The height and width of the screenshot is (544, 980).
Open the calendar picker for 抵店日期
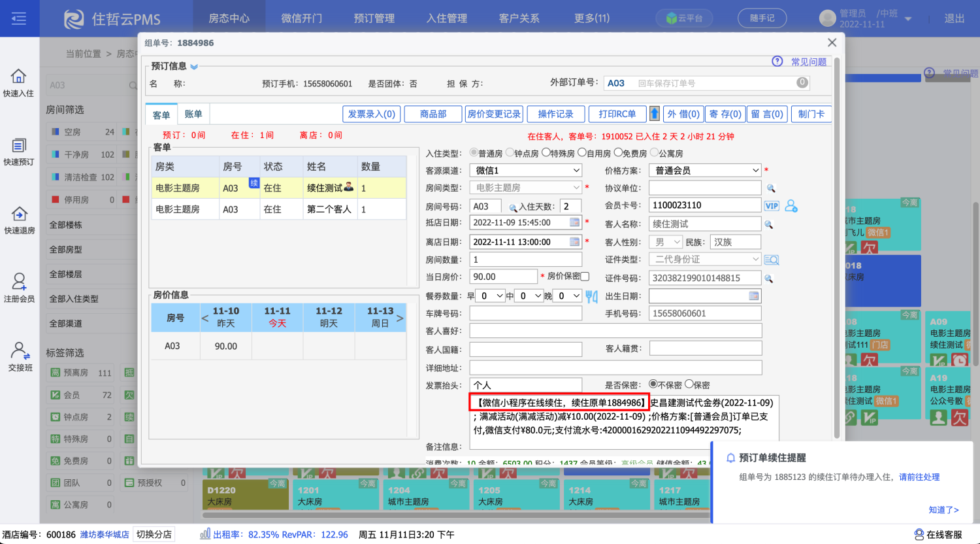point(575,222)
